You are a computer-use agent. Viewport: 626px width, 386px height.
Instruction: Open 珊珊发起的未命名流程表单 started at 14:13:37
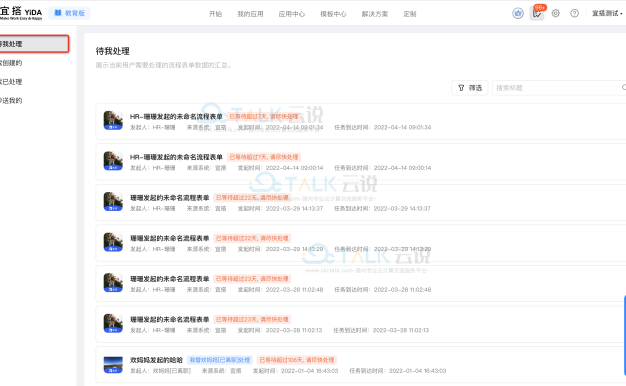click(x=170, y=198)
